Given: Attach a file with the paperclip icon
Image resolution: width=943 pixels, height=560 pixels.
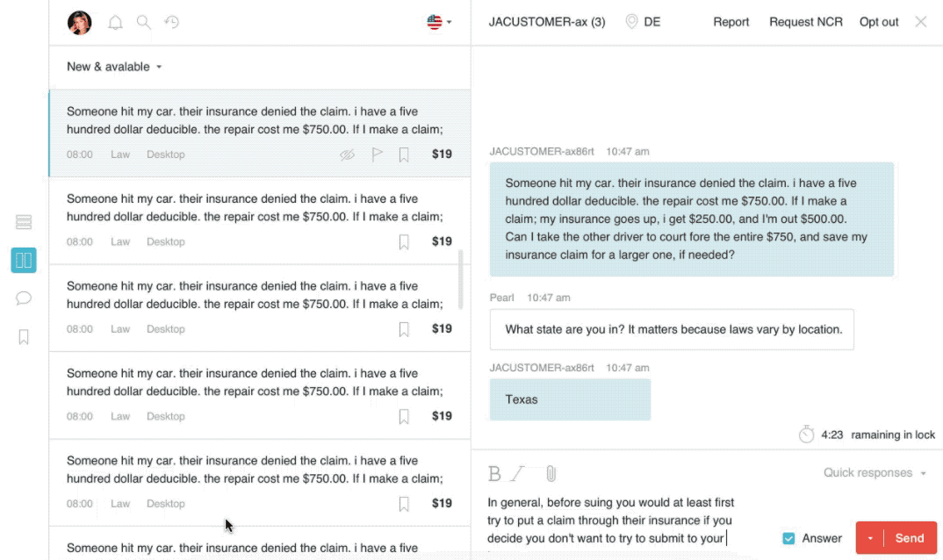Looking at the screenshot, I should click(x=551, y=474).
